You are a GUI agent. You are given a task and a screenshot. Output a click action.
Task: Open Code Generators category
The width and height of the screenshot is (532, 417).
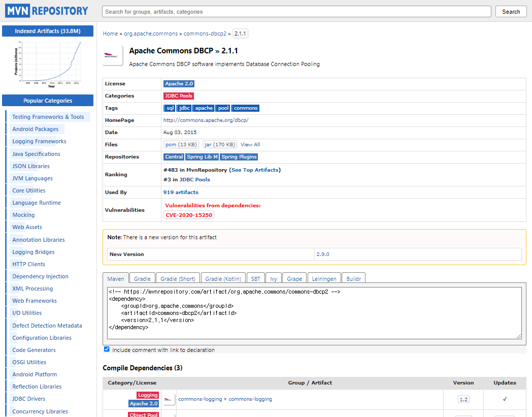pyautogui.click(x=34, y=350)
